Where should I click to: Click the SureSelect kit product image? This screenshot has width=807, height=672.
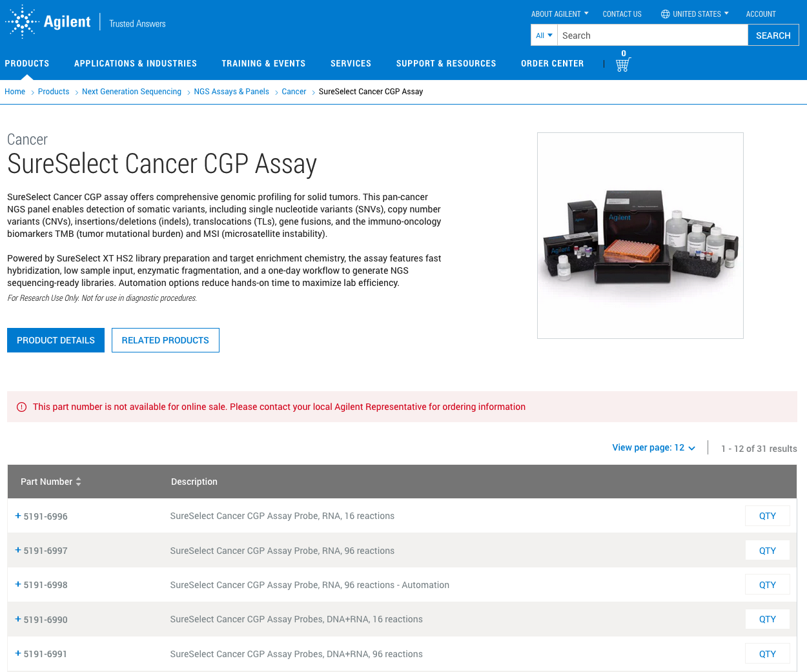pyautogui.click(x=640, y=236)
